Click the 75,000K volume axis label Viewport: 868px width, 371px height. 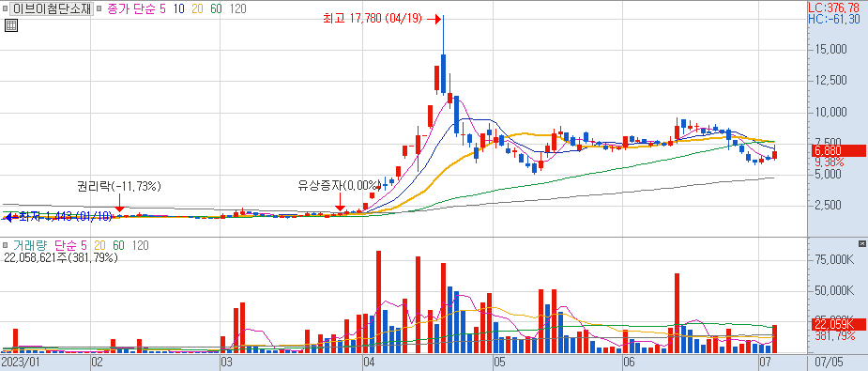point(834,259)
